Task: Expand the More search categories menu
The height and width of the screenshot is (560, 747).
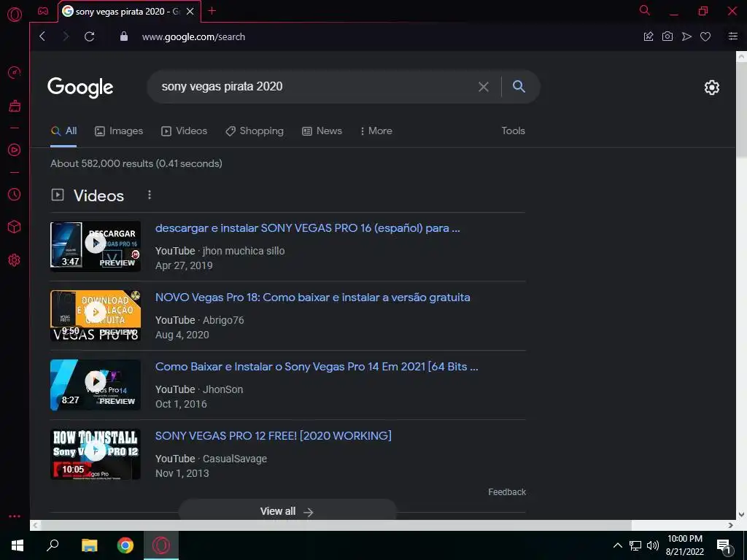Action: [376, 131]
